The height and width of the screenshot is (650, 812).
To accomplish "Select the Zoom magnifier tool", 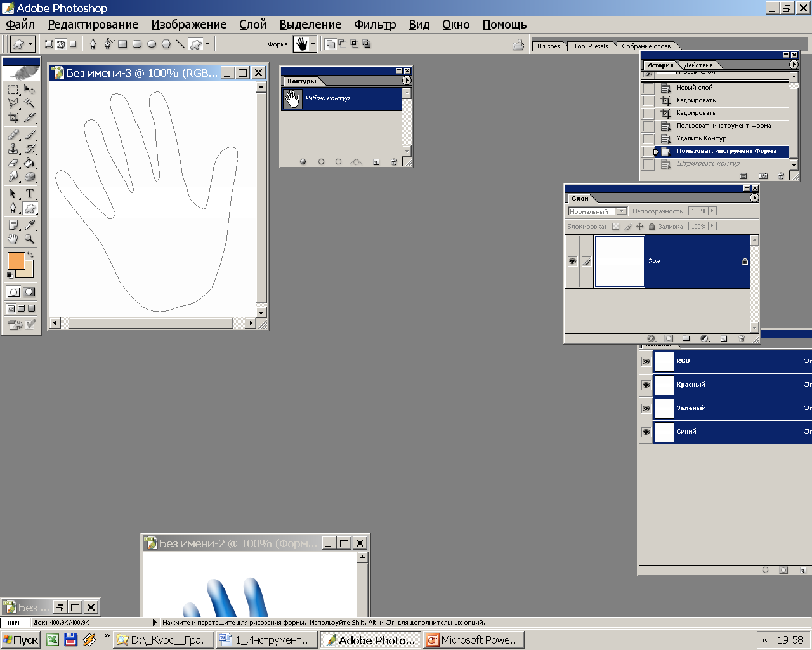I will coord(30,239).
